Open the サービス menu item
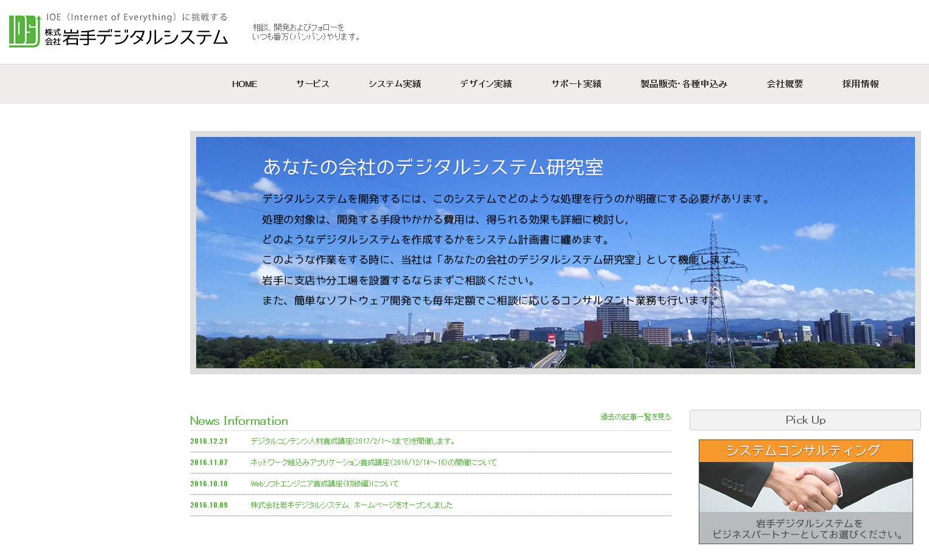The height and width of the screenshot is (560, 929). (x=313, y=84)
